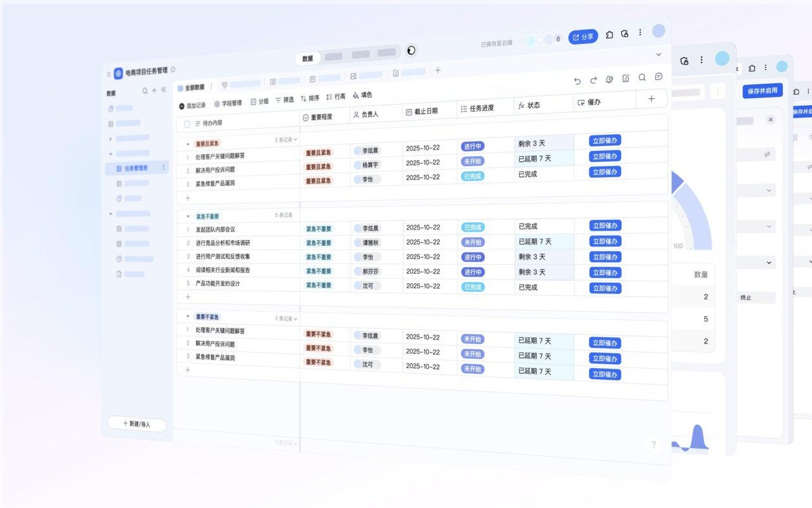Open the 排序 sorting options
Image resolution: width=812 pixels, height=508 pixels.
pyautogui.click(x=311, y=97)
